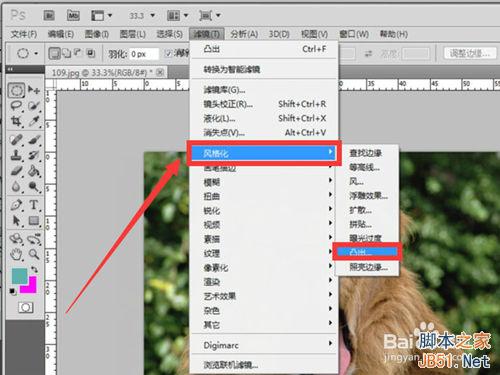This screenshot has height=375, width=500.
Task: Enable New Selection mode in options bar
Action: tap(54, 53)
